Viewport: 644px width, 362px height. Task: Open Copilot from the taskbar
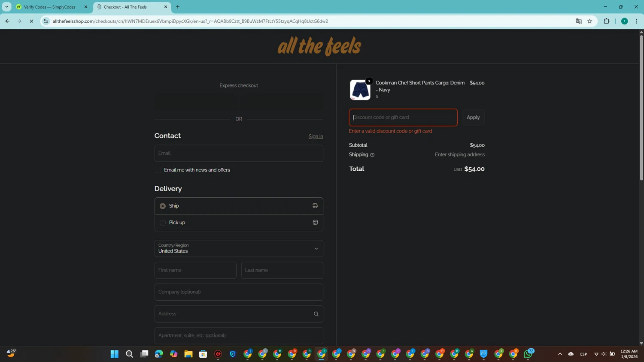(173, 354)
